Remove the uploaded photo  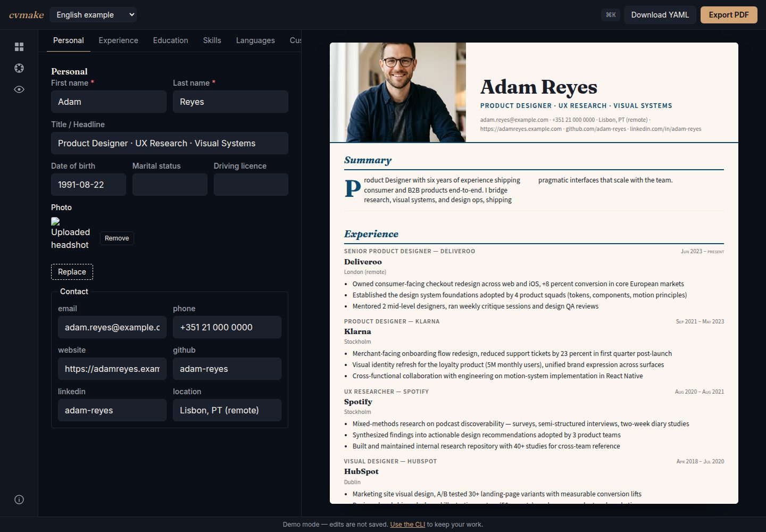[117, 238]
